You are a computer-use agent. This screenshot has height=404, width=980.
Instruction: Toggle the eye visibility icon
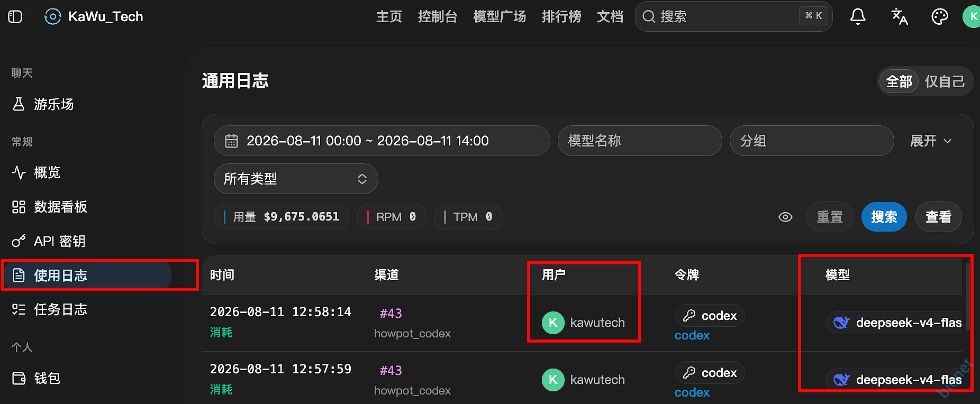click(x=785, y=217)
